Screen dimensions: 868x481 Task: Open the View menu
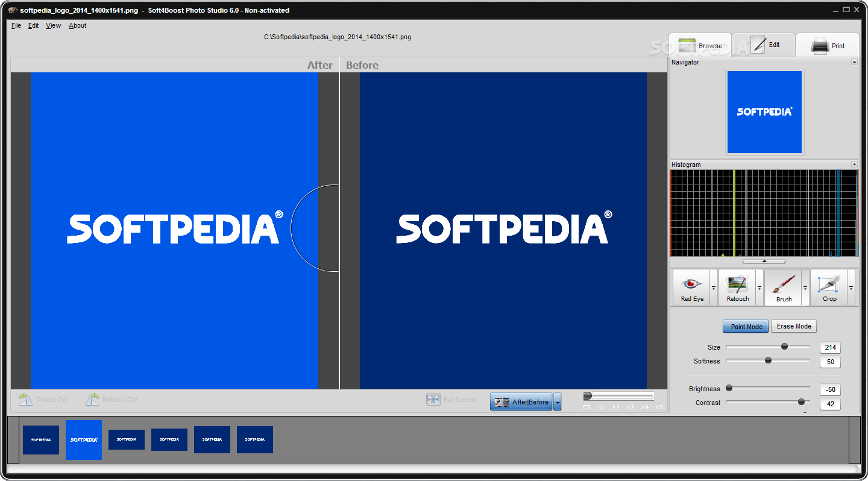pos(54,25)
